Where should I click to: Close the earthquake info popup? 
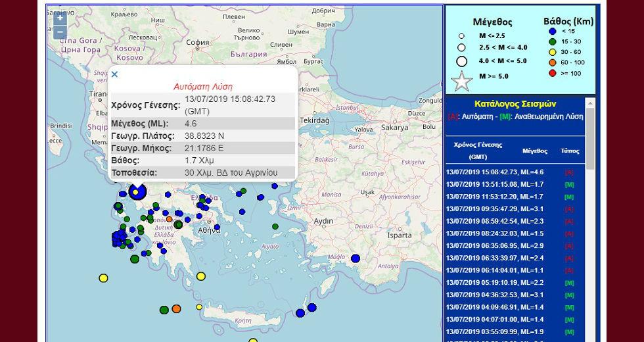(x=114, y=74)
